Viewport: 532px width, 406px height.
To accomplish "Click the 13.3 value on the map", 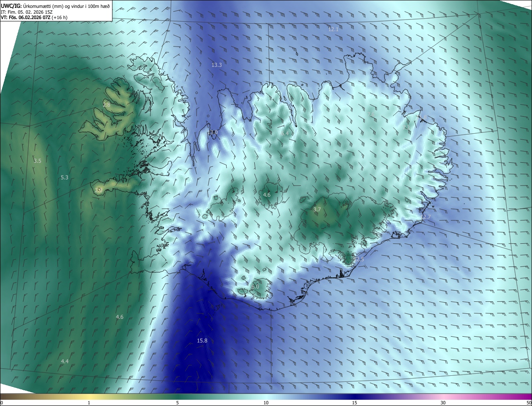I will [217, 65].
